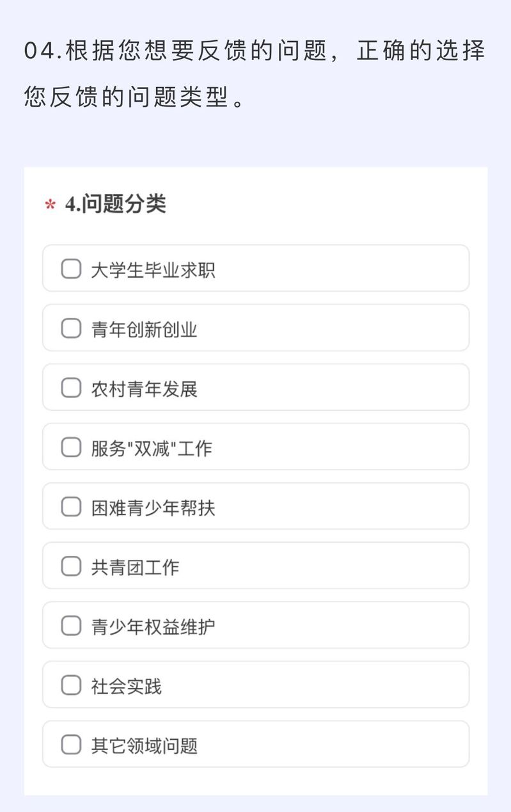Tap the 困难青少年帮扶 option label
The width and height of the screenshot is (511, 812).
(153, 507)
